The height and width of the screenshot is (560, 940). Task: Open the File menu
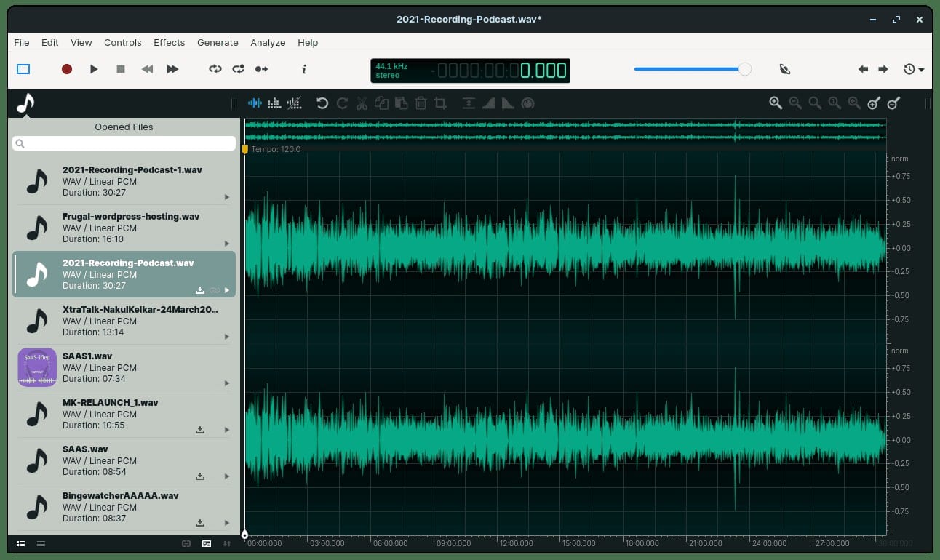[22, 42]
